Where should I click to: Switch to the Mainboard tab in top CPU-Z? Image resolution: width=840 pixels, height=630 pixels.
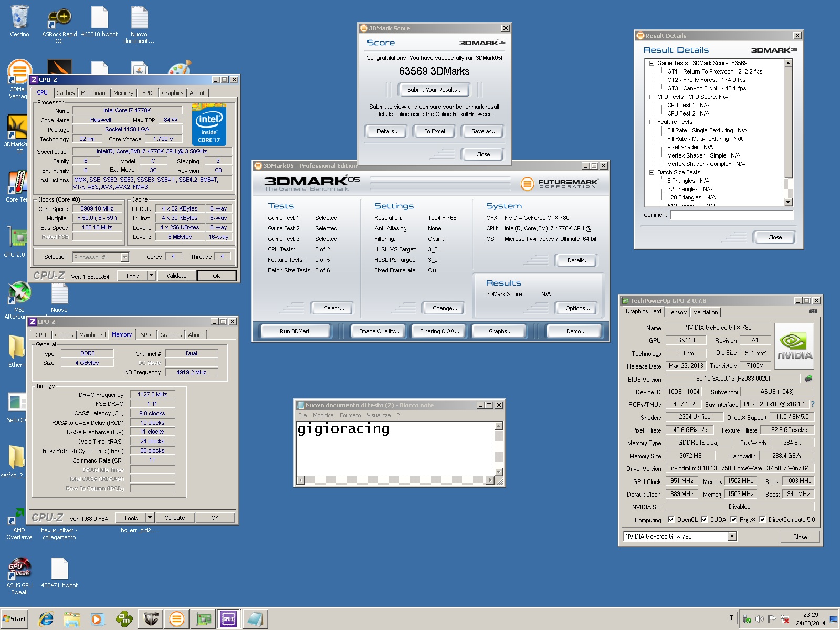click(x=94, y=93)
